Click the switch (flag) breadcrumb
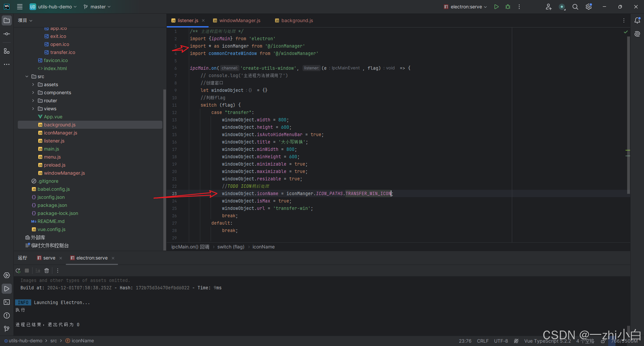 point(231,247)
